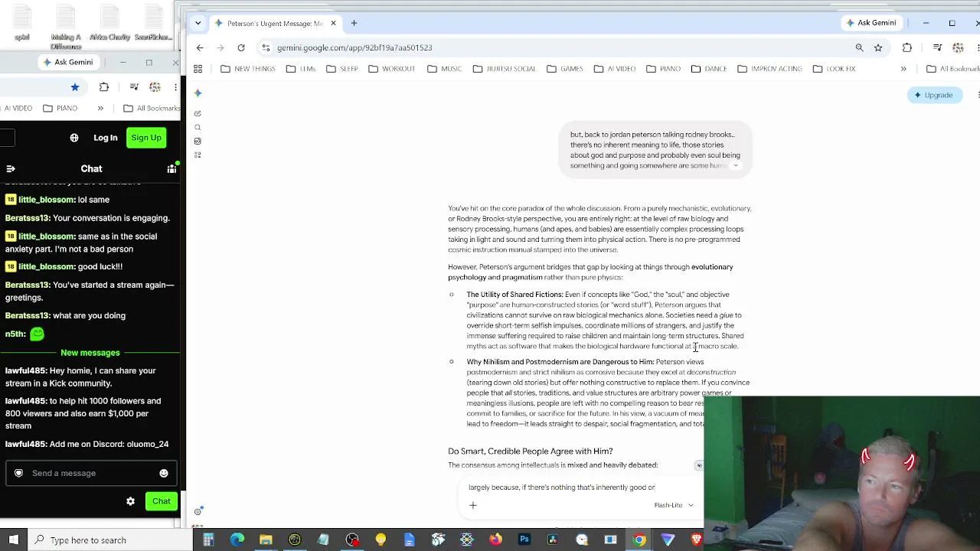Click Log In on Kick
Screen dimensions: 980x551
(106, 138)
